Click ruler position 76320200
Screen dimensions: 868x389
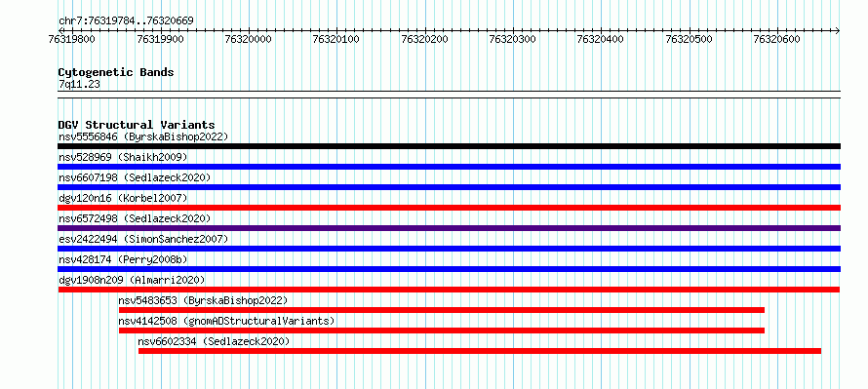424,39
